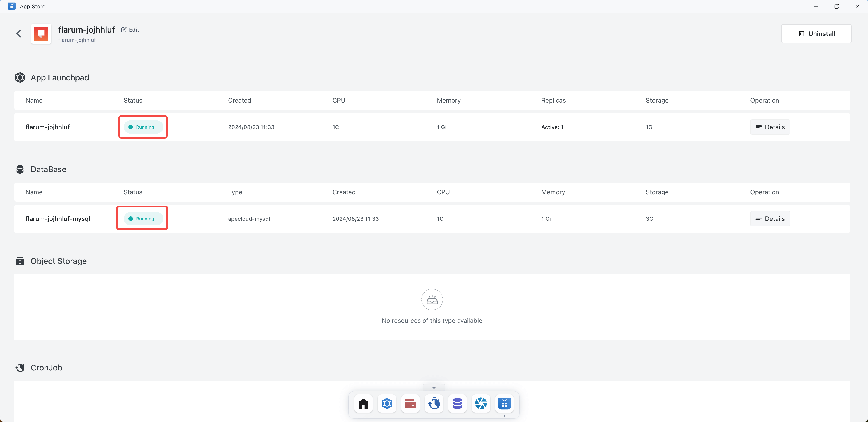868x422 pixels.
Task: Click the CronJob section heading icon
Action: pyautogui.click(x=20, y=367)
